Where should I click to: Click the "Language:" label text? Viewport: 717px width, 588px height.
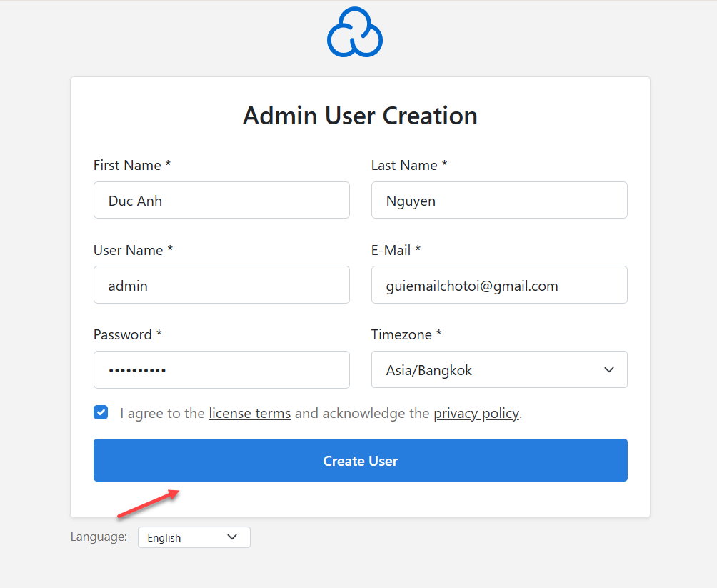99,537
